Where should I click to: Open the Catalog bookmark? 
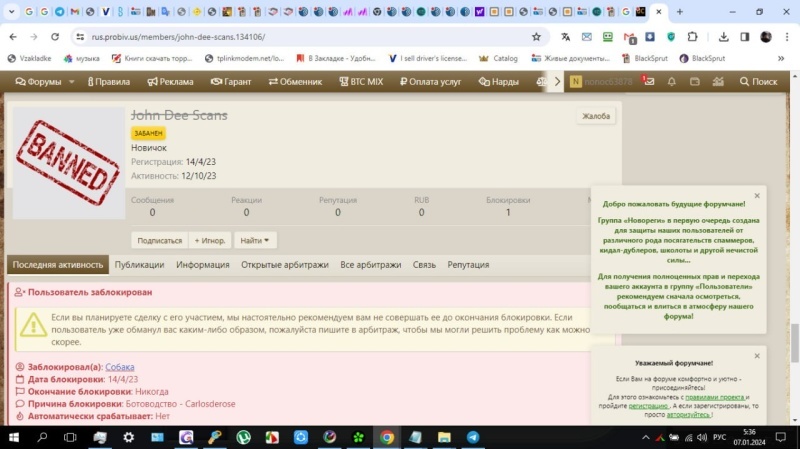498,58
